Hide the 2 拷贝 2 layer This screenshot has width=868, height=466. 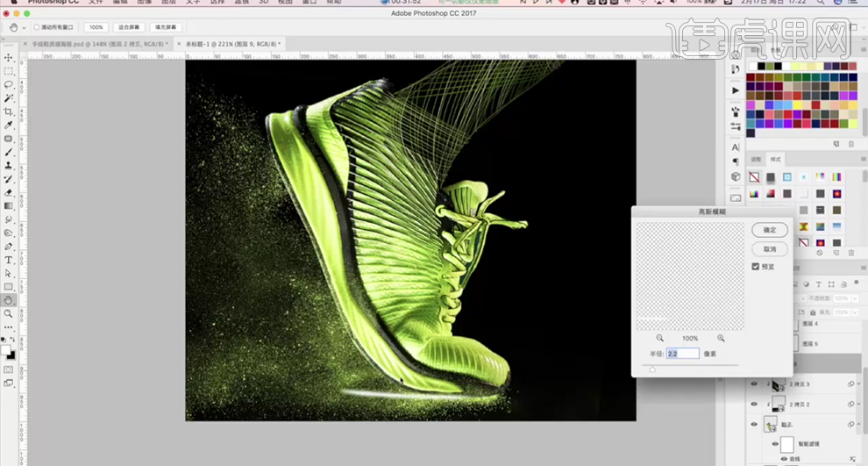coord(753,405)
